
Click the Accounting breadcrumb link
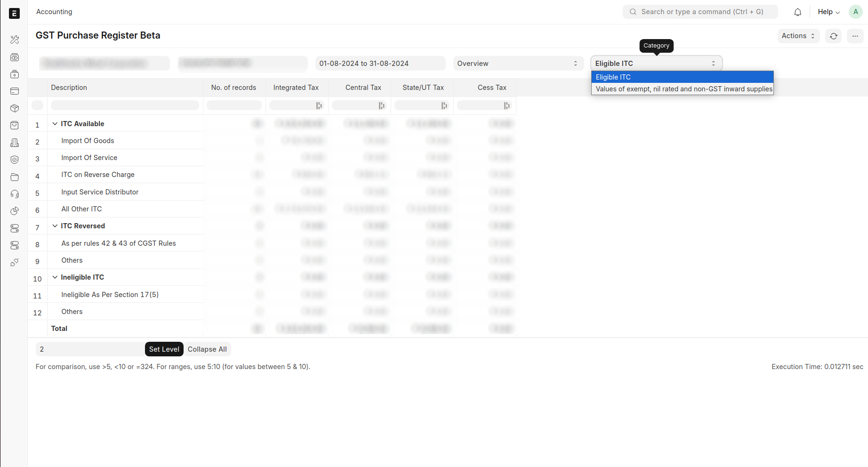pyautogui.click(x=54, y=12)
